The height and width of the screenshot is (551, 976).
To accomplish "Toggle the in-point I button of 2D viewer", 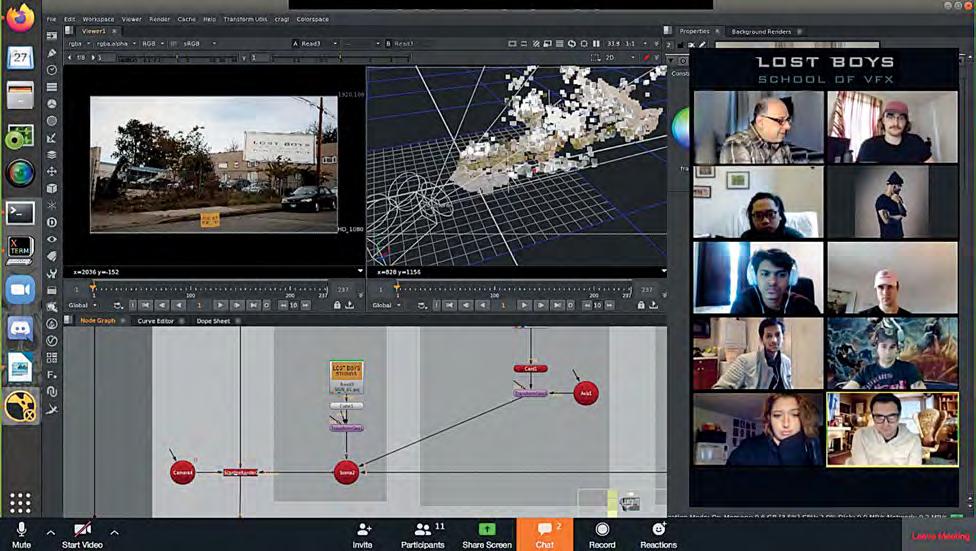I will (133, 305).
